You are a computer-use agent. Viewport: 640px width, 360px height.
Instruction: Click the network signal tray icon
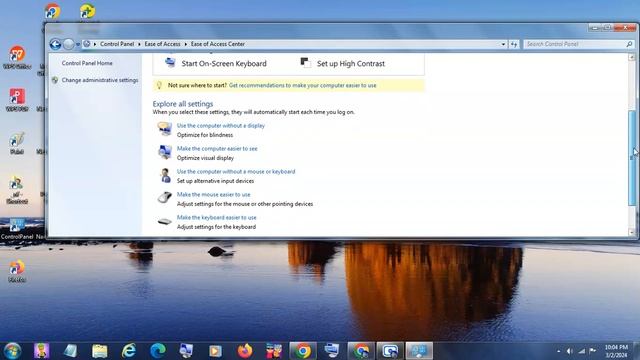pyautogui.click(x=582, y=351)
